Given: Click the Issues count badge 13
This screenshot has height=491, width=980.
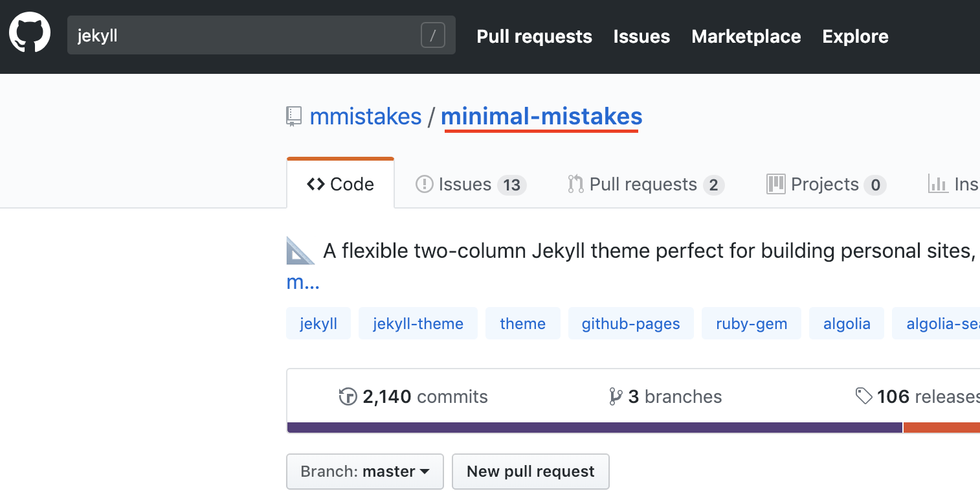Looking at the screenshot, I should (x=512, y=185).
